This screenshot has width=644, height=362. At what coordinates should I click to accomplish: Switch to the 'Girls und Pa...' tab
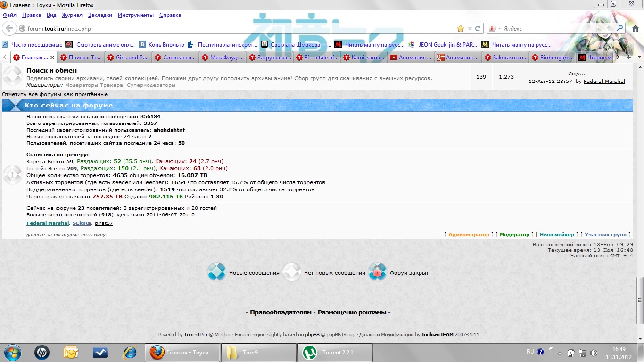click(128, 58)
